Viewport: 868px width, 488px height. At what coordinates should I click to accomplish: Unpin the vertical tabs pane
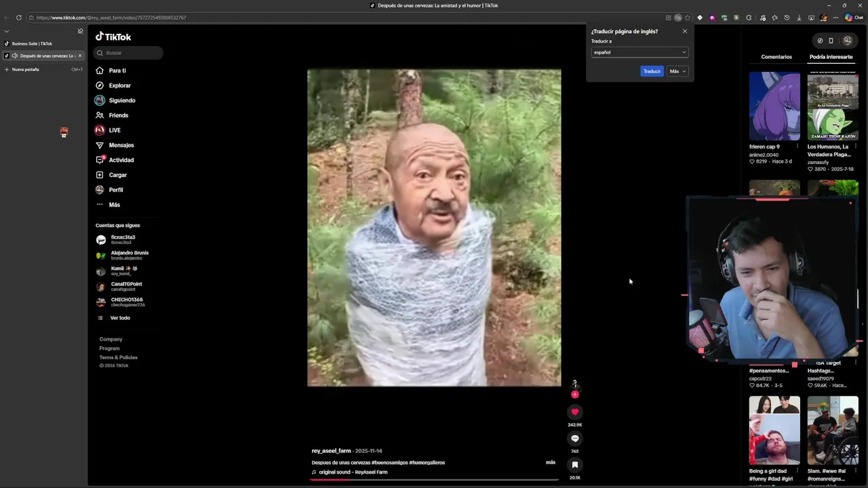pos(80,31)
